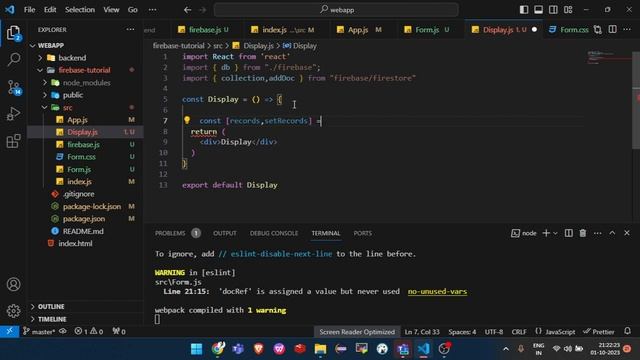Click the CRLF end-of-line selector
Screen dimensions: 640x360
(x=519, y=331)
